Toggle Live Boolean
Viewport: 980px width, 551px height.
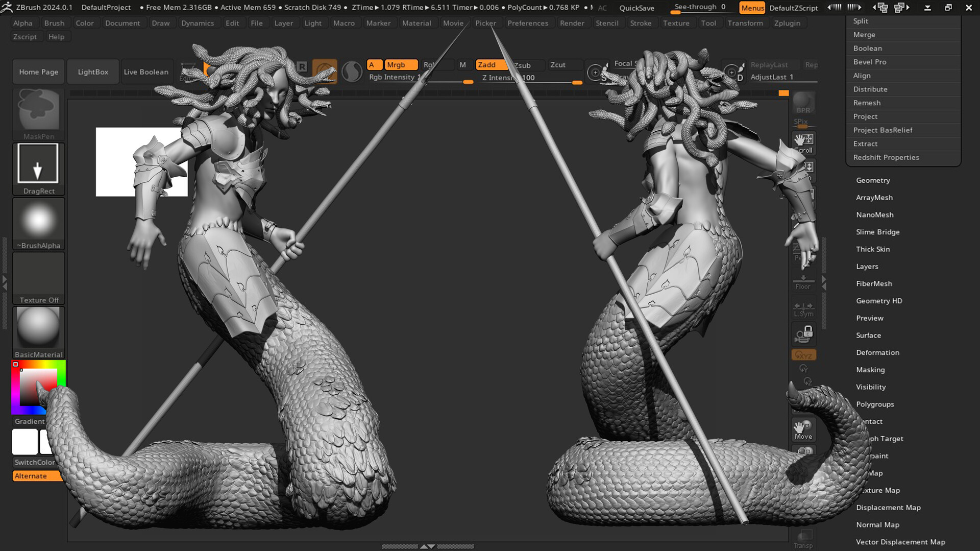click(x=146, y=72)
